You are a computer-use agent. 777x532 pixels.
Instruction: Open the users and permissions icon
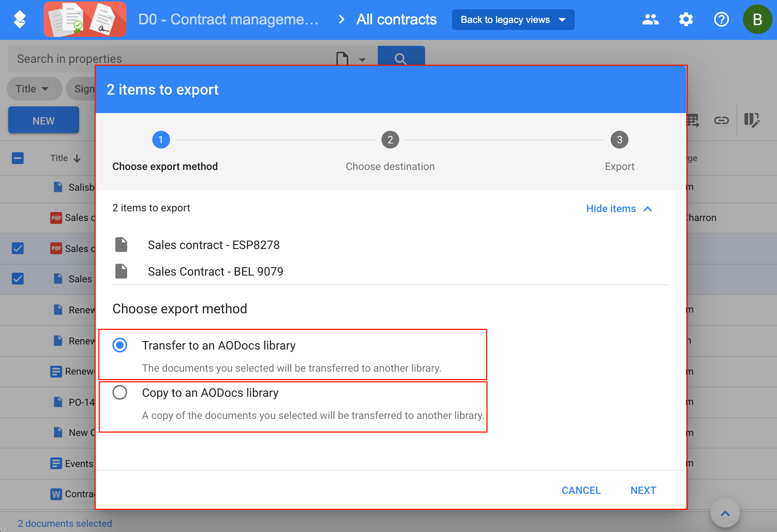click(651, 19)
